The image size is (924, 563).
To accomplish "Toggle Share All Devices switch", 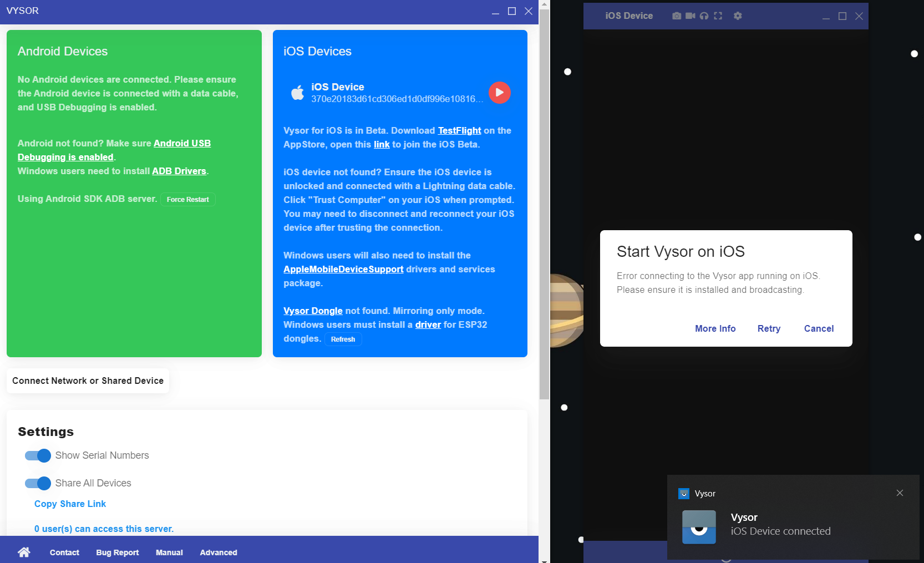I will coord(38,484).
